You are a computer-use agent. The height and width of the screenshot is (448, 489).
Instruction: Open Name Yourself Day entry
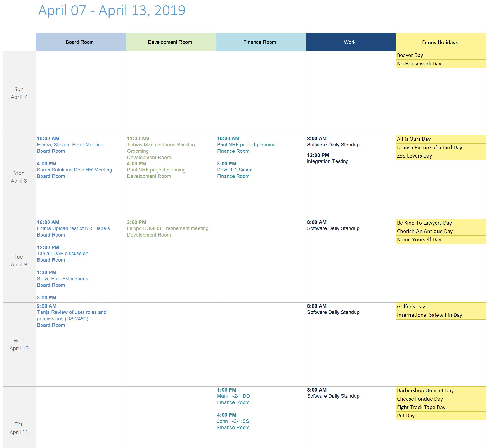coord(441,240)
